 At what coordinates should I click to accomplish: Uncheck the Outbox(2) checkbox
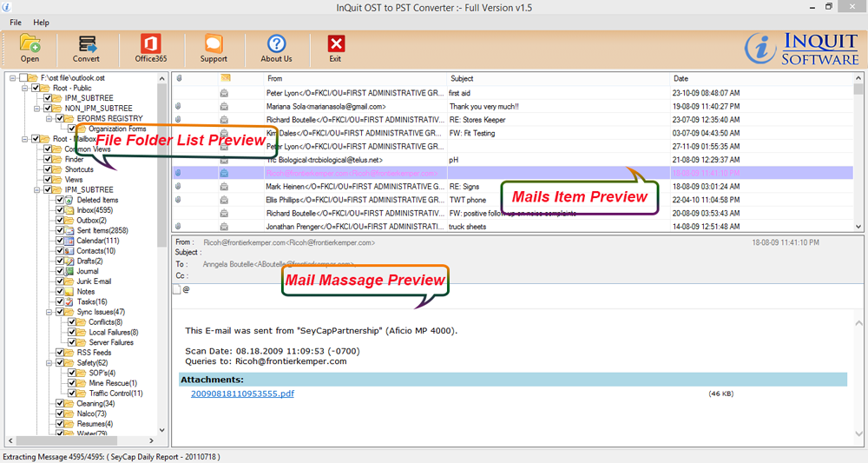[x=60, y=221]
